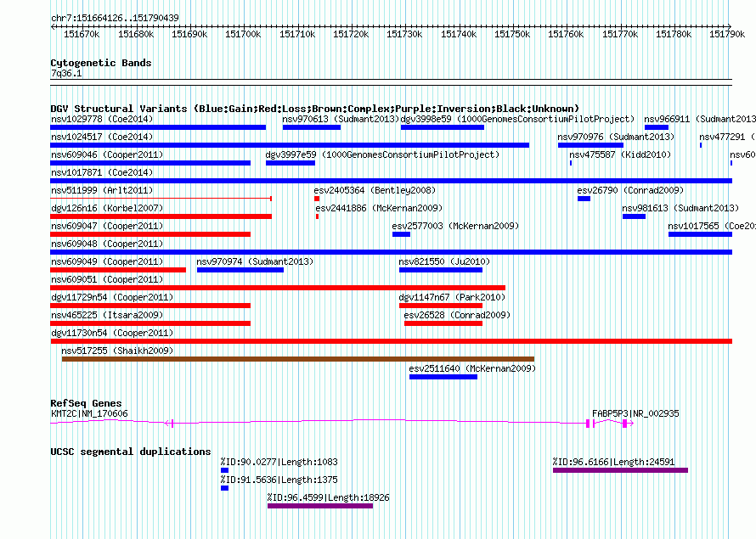Viewport: 756px width, 539px height.
Task: Click the RefSeq Genes track title
Action: click(x=86, y=403)
